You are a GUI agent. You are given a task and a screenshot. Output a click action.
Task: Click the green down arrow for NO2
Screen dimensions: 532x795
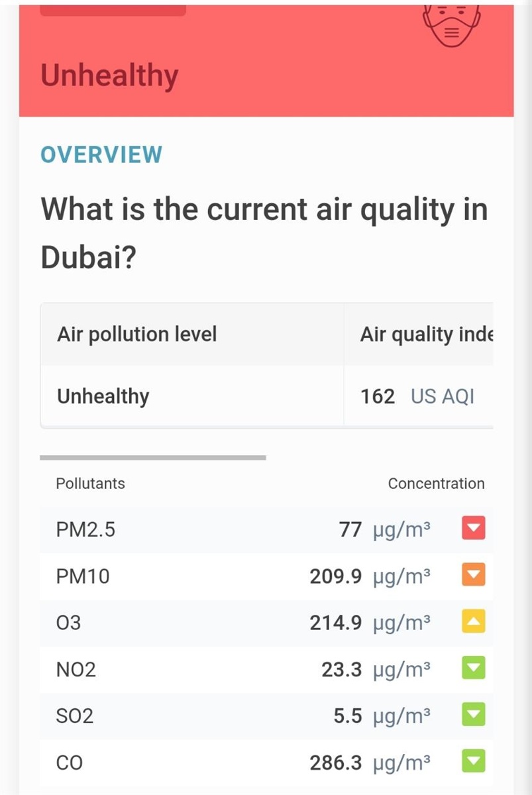473,668
